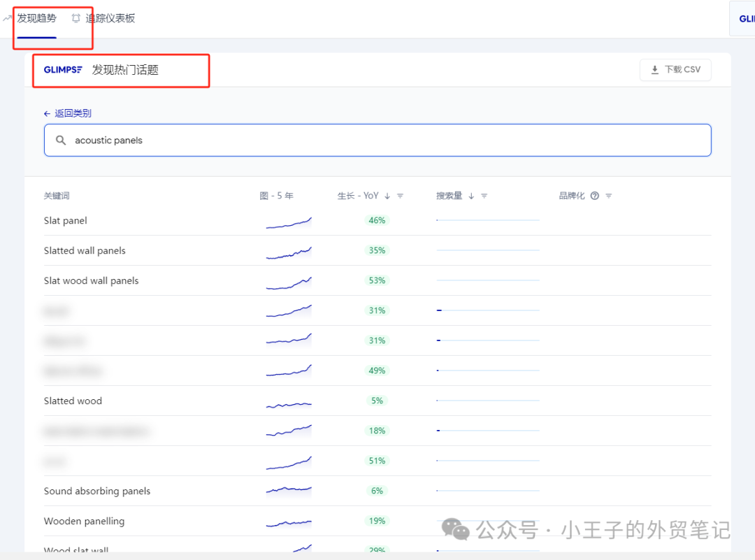This screenshot has width=755, height=560.
Task: Click the 下载 CSV button
Action: pos(675,70)
